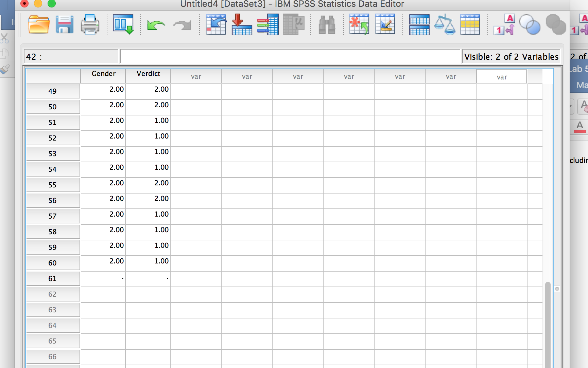Insert a new variable
The height and width of the screenshot is (368, 588).
point(385,25)
